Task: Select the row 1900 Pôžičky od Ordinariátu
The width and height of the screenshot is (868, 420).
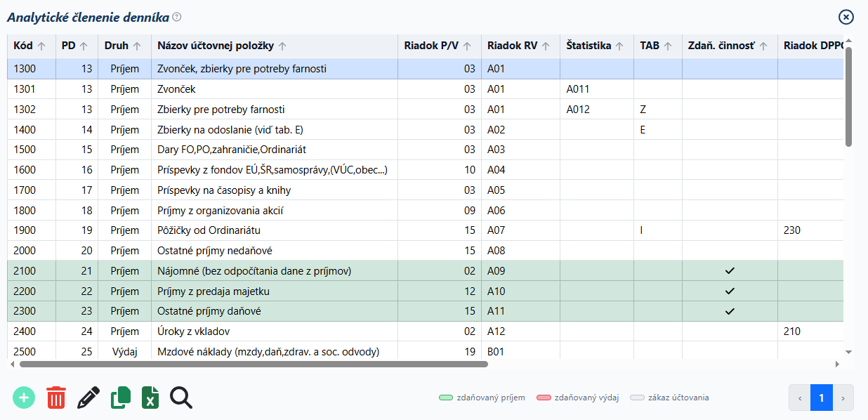Action: (425, 230)
